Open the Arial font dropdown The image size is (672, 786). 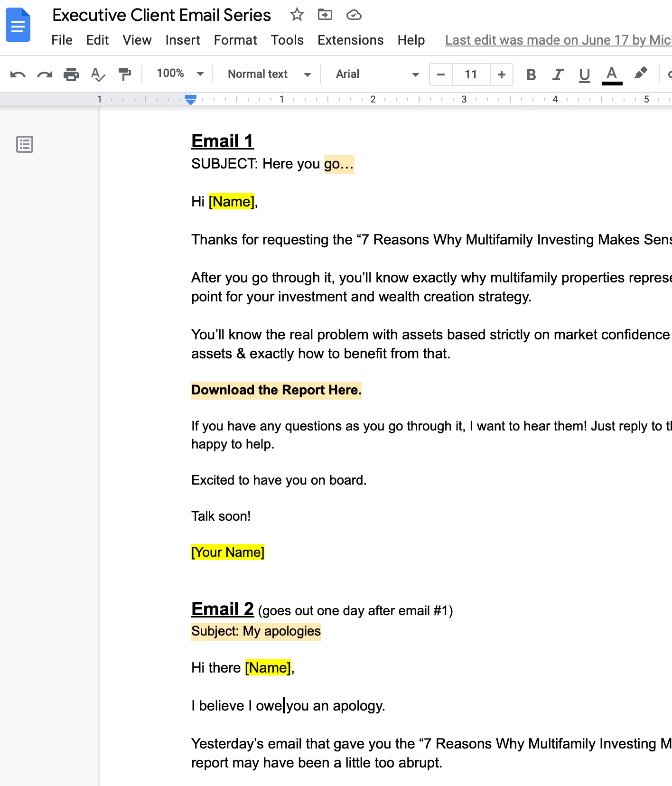pyautogui.click(x=377, y=74)
